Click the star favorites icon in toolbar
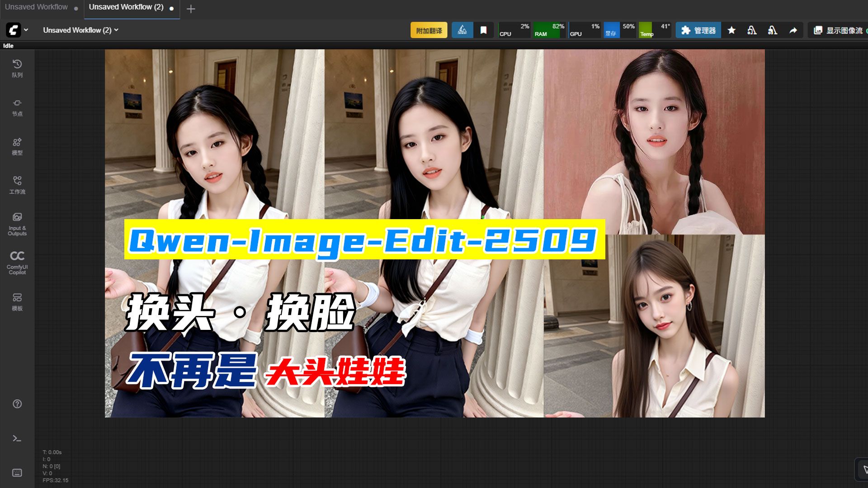Image resolution: width=868 pixels, height=488 pixels. pos(731,30)
